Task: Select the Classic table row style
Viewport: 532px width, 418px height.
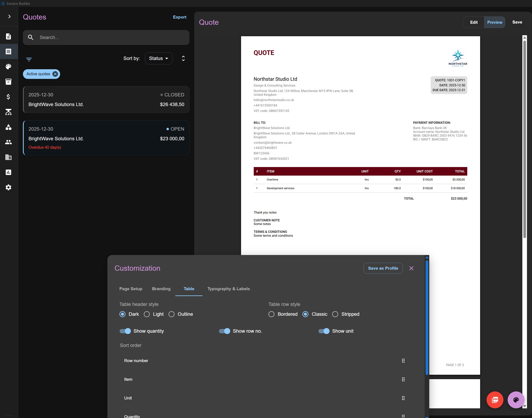Action: pyautogui.click(x=305, y=314)
